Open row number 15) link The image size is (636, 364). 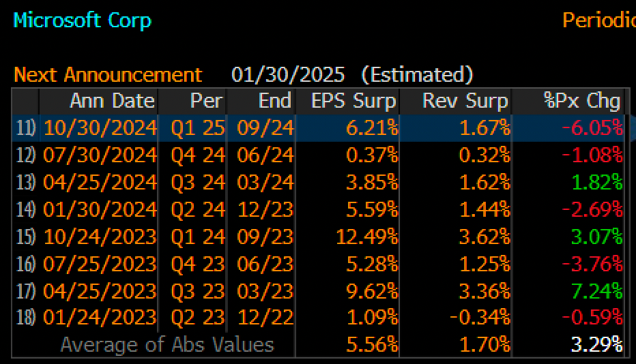pyautogui.click(x=25, y=237)
